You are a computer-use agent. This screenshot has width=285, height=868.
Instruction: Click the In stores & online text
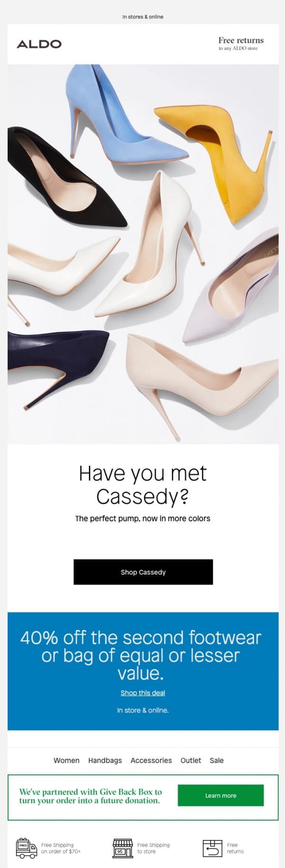point(142,17)
